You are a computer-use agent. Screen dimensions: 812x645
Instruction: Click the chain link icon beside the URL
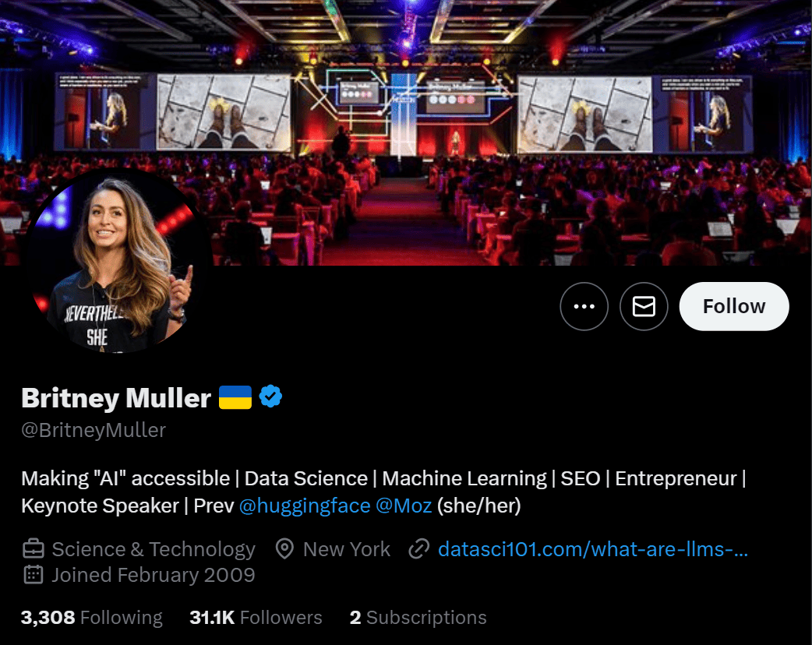[x=419, y=549]
